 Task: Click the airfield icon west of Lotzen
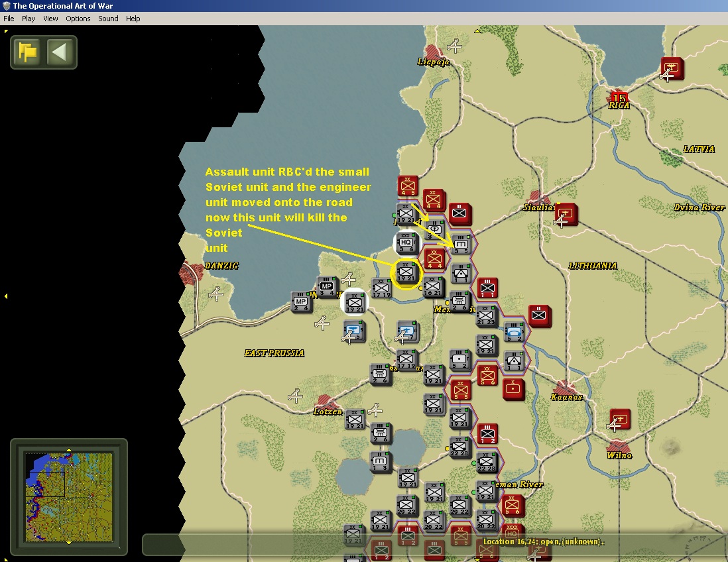click(295, 396)
